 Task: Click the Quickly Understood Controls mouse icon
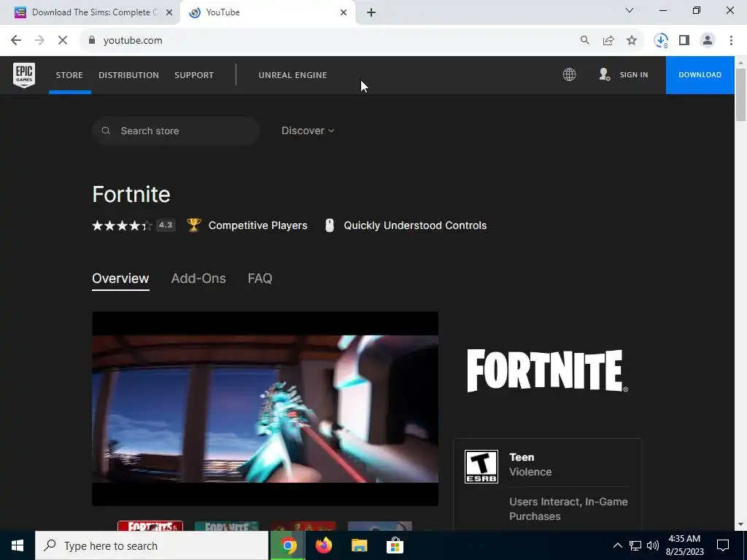(329, 225)
